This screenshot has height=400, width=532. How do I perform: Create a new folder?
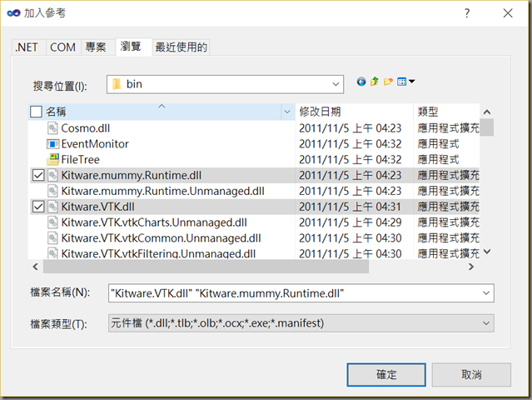pos(388,82)
